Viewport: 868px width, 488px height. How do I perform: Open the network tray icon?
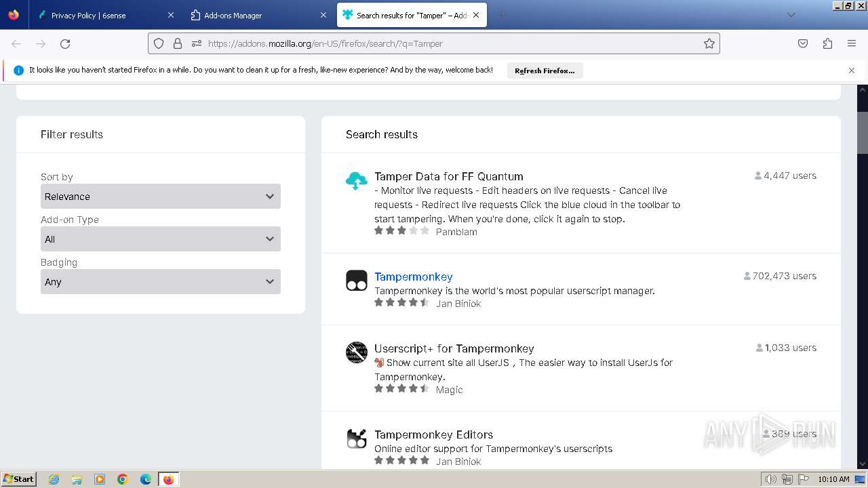[x=787, y=479]
